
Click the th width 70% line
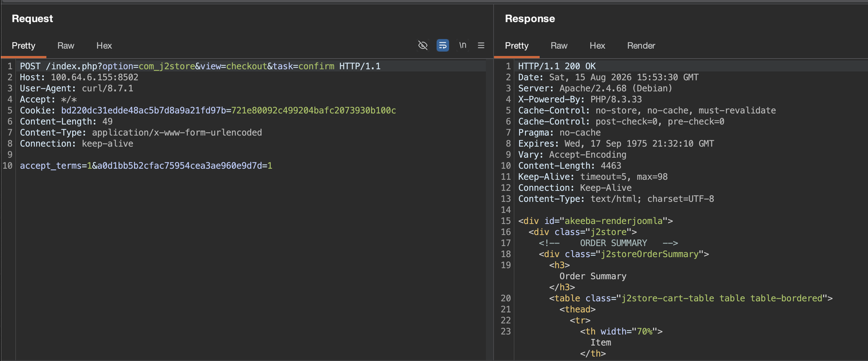click(621, 331)
